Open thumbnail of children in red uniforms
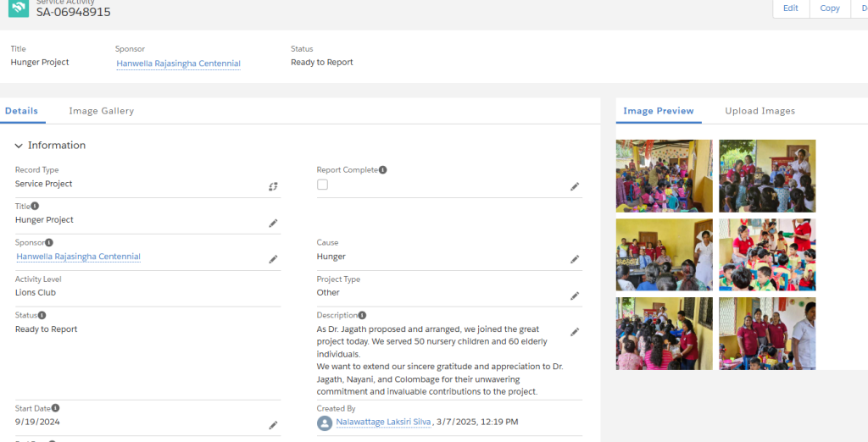Viewport: 868px width, 442px height. click(x=767, y=255)
